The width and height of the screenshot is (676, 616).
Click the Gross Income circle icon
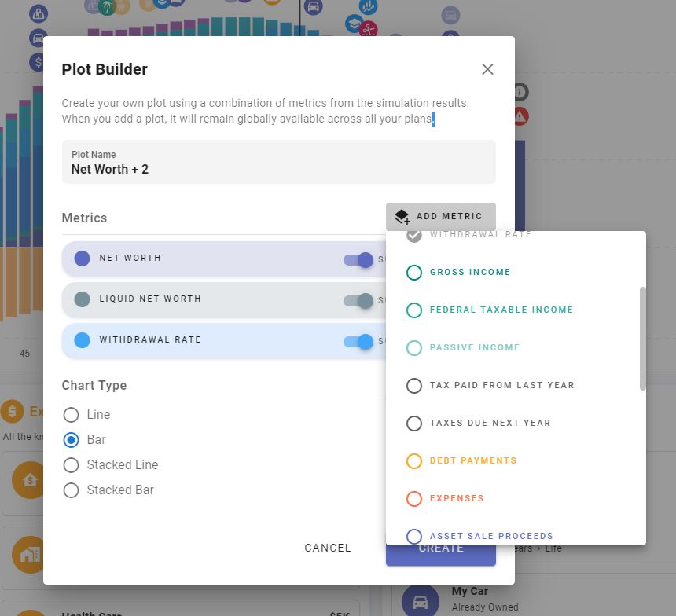point(414,272)
